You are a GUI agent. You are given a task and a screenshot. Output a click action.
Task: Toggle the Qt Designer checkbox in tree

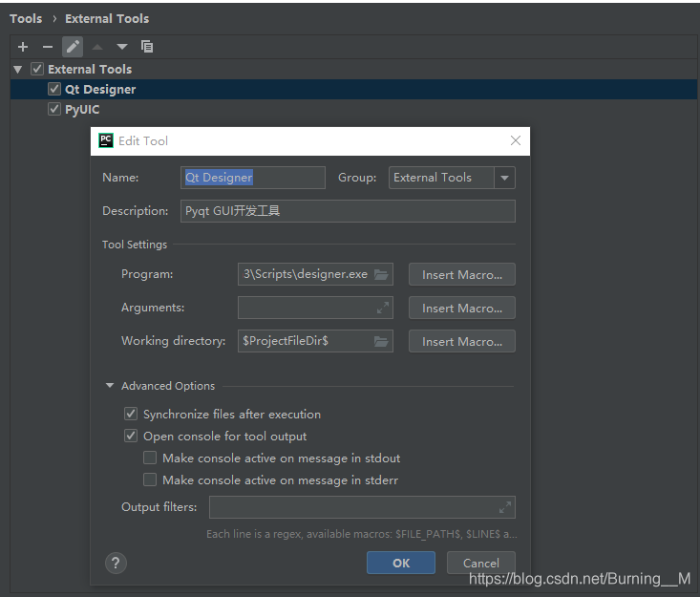coord(54,89)
